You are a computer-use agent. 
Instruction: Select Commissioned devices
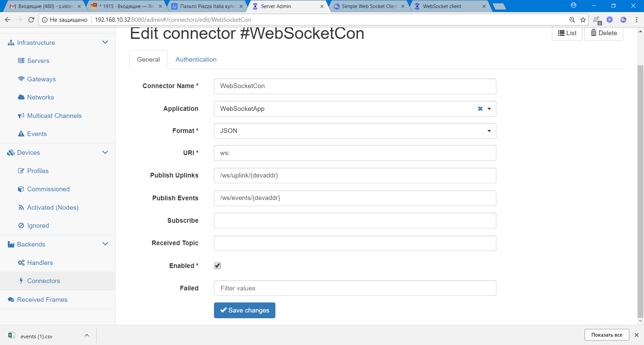48,189
